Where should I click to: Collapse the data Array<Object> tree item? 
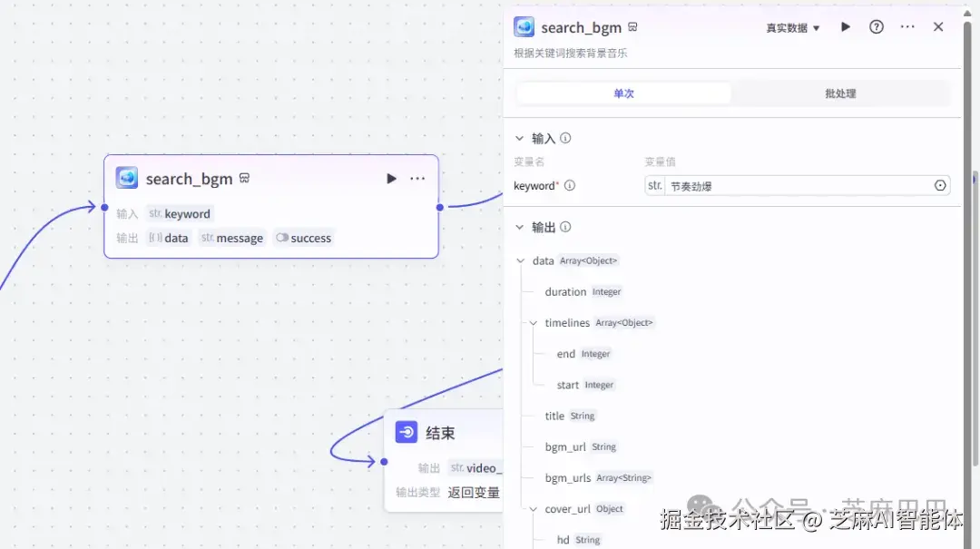[522, 260]
